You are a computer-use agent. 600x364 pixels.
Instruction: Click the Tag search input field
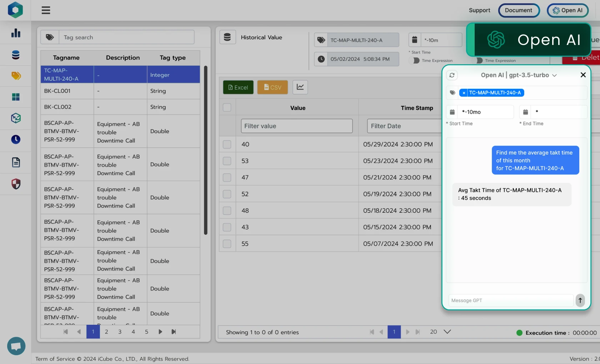(x=126, y=37)
